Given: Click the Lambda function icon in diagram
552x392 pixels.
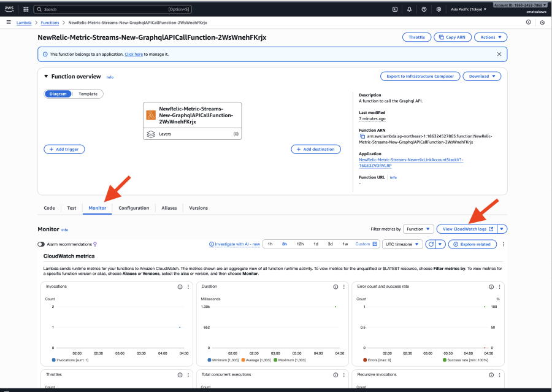Looking at the screenshot, I should (151, 115).
